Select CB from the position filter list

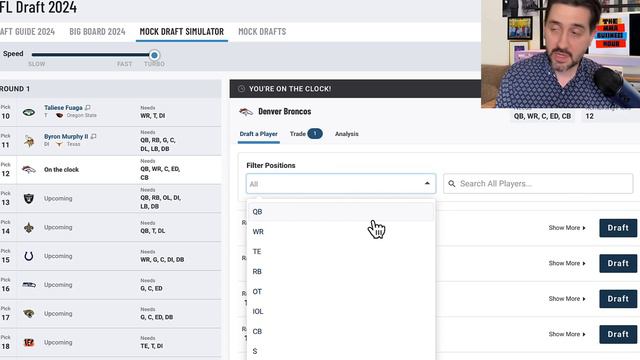point(340,331)
